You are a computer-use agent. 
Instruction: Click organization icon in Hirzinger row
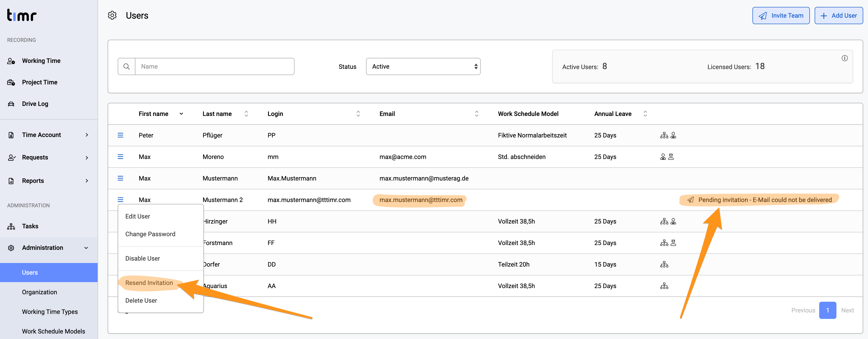[x=664, y=222]
